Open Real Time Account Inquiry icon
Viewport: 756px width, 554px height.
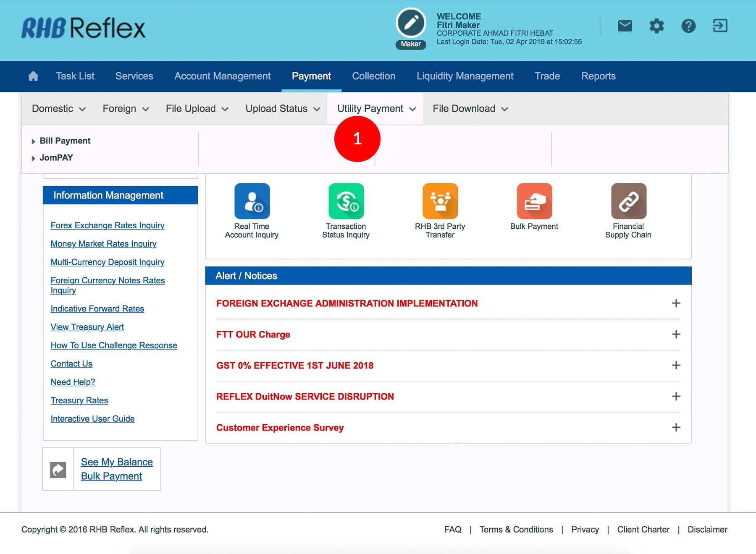pyautogui.click(x=252, y=201)
